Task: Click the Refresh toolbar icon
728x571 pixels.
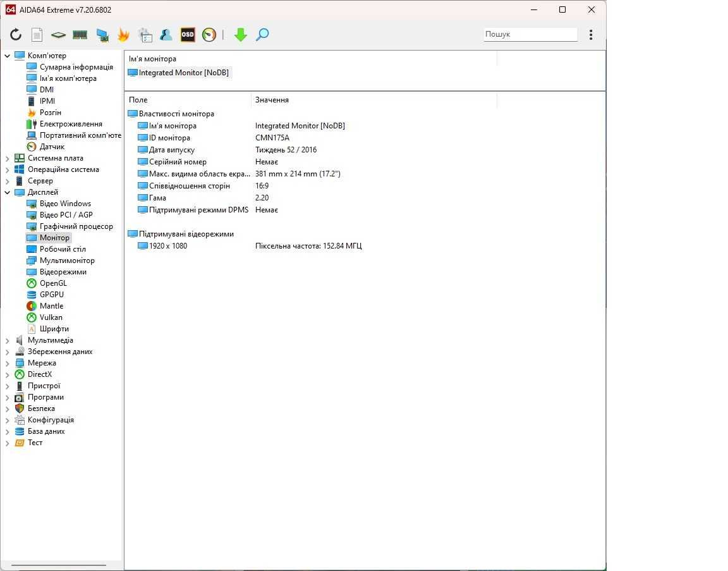Action: [16, 34]
